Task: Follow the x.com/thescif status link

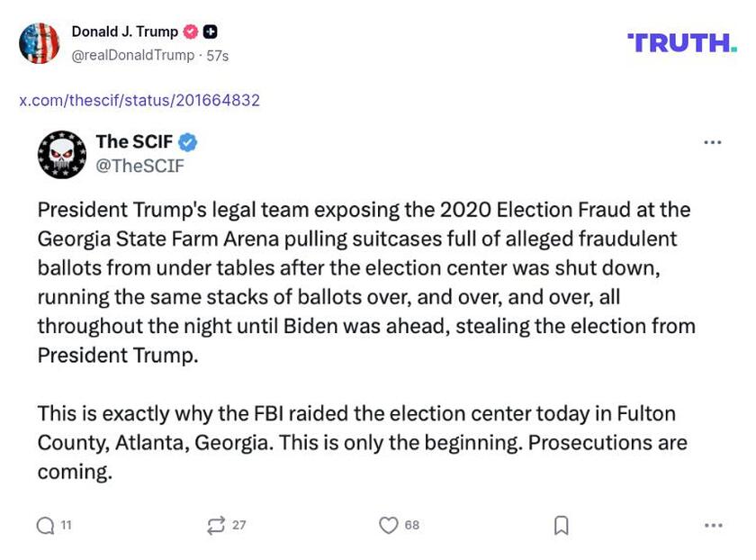Action: click(139, 100)
